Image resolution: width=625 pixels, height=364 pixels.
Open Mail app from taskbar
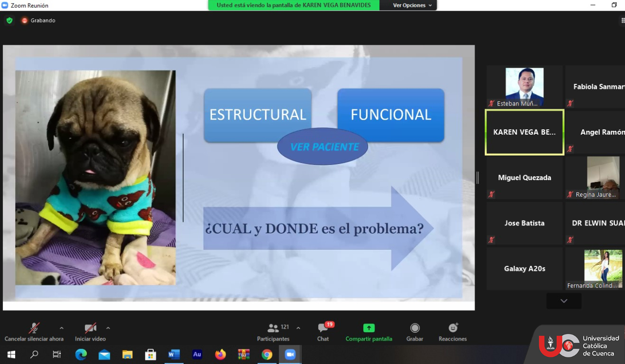(x=104, y=355)
